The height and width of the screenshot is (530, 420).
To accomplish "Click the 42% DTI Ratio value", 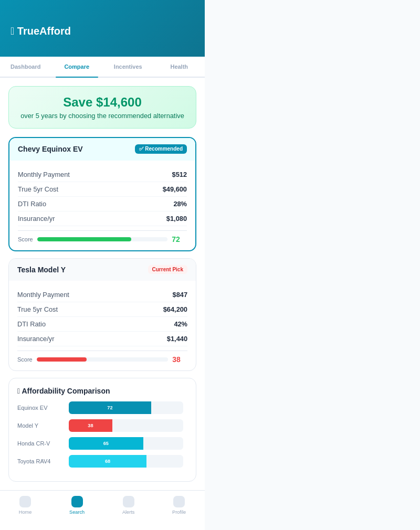I will point(181,324).
